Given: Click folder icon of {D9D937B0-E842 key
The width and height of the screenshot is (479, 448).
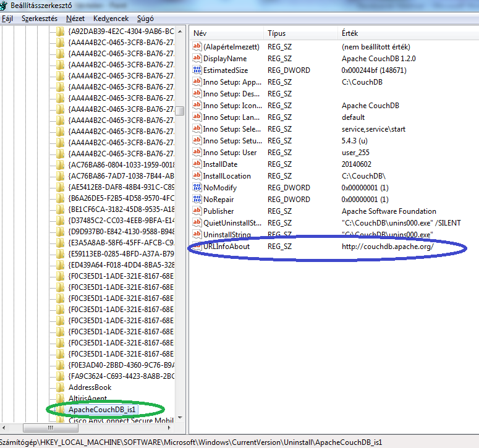Looking at the screenshot, I should pos(60,232).
